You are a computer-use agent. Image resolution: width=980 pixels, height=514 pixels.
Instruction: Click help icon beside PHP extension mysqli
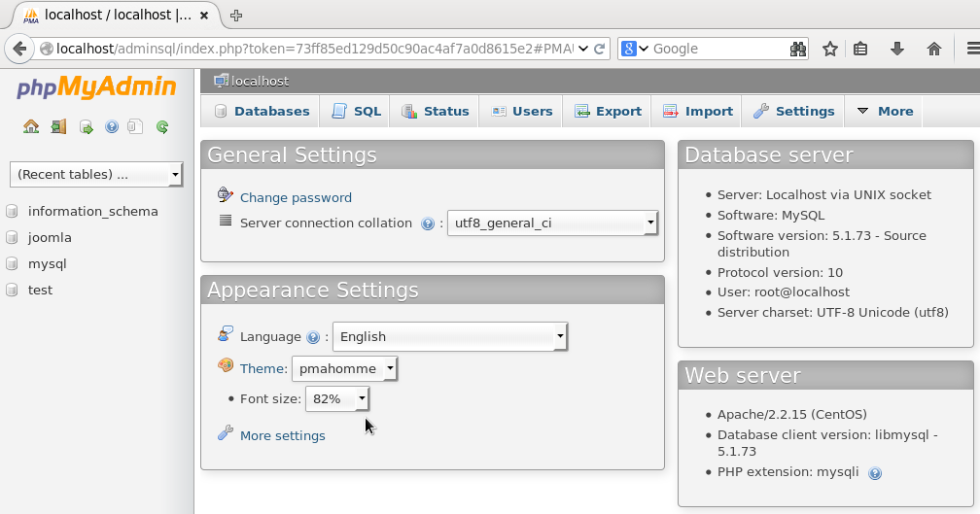[875, 473]
